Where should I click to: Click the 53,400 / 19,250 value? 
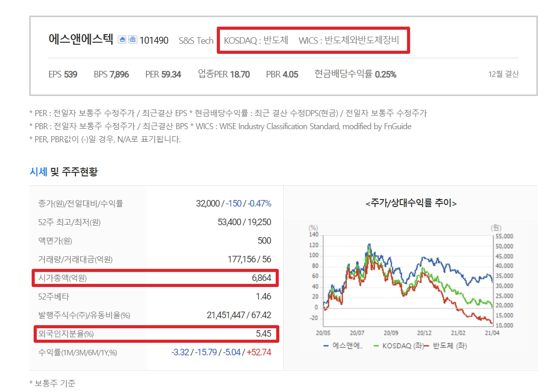[x=245, y=222]
